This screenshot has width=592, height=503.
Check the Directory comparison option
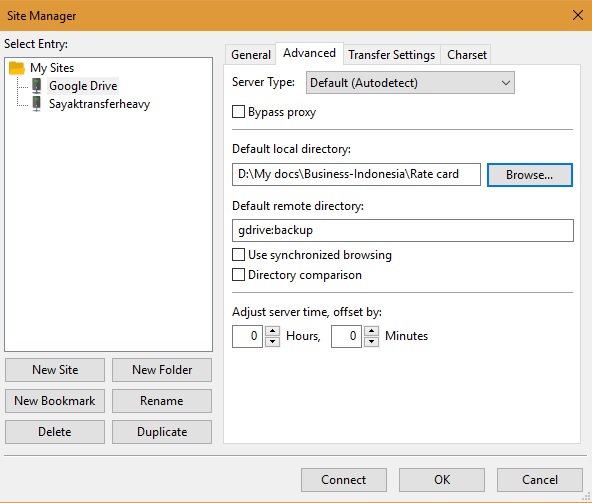pyautogui.click(x=238, y=275)
